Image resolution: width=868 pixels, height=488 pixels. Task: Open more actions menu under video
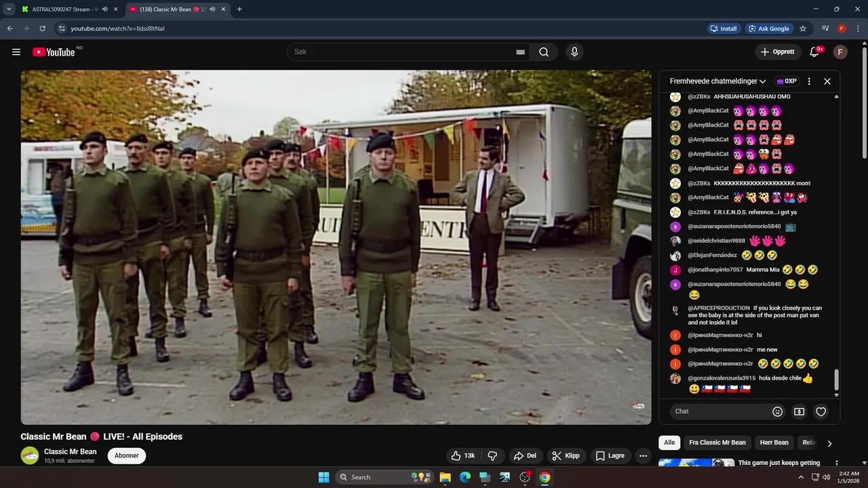click(x=643, y=455)
